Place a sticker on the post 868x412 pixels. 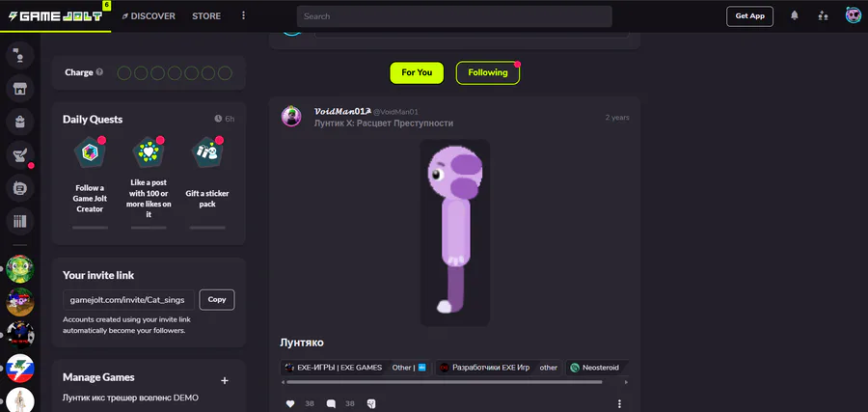pos(371,403)
